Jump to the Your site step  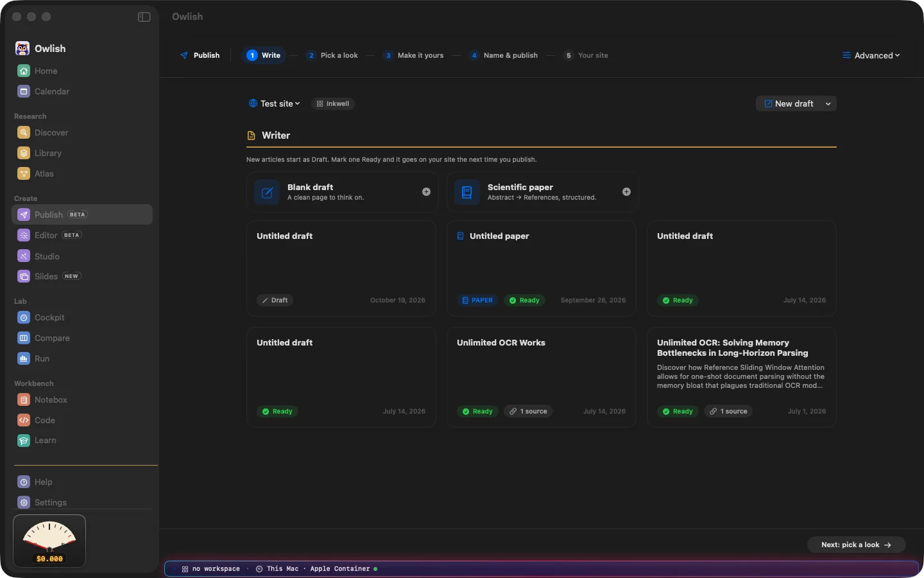pyautogui.click(x=586, y=55)
